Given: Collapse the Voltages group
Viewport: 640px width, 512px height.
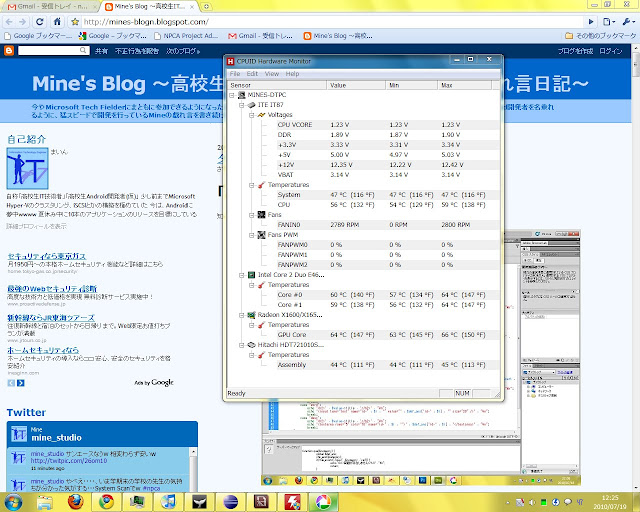Looking at the screenshot, I should (252, 115).
